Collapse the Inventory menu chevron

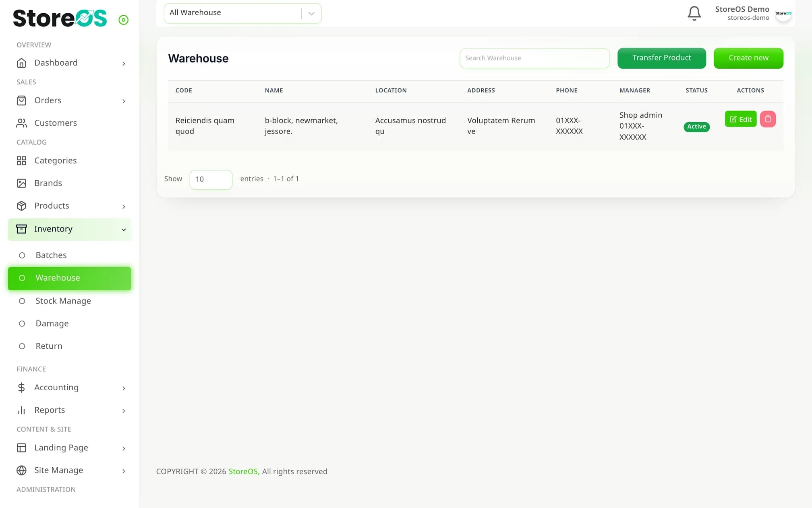pyautogui.click(x=124, y=230)
